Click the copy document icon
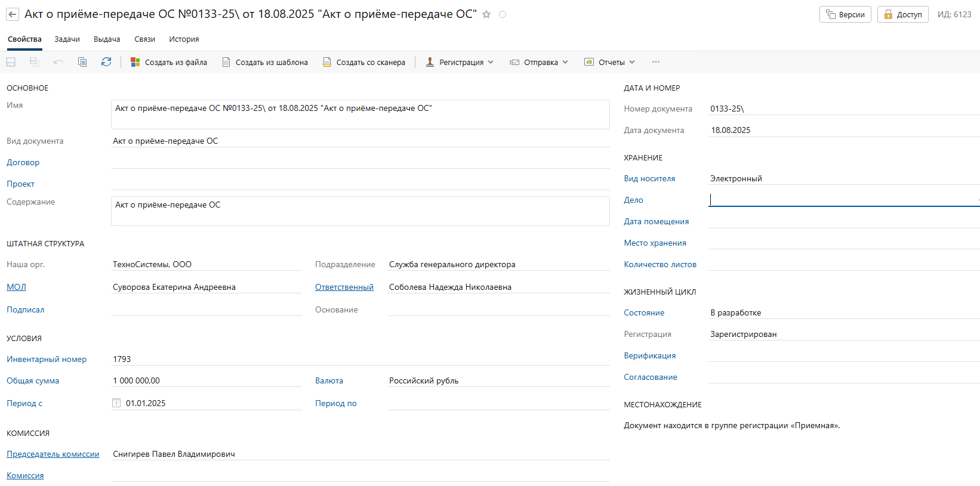Viewport: 980px width, 486px height. point(82,62)
